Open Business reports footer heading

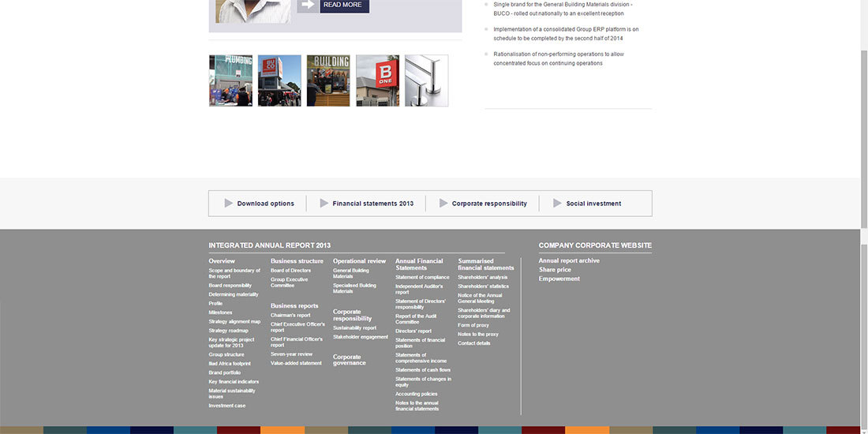(x=294, y=305)
